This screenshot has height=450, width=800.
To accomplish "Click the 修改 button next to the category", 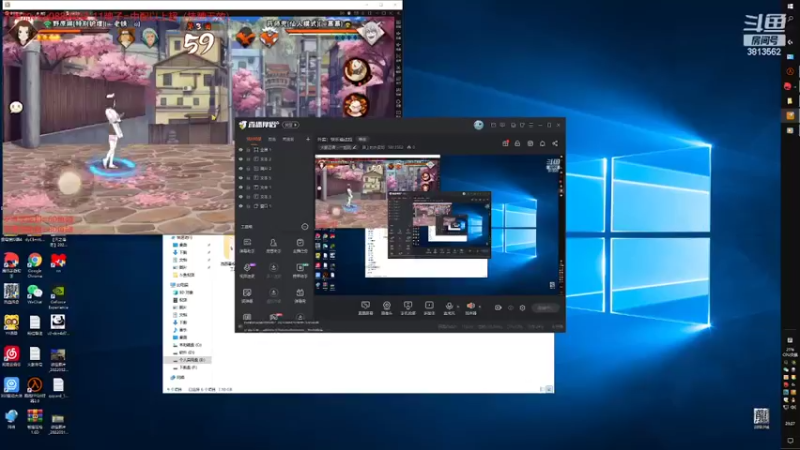I will [362, 139].
